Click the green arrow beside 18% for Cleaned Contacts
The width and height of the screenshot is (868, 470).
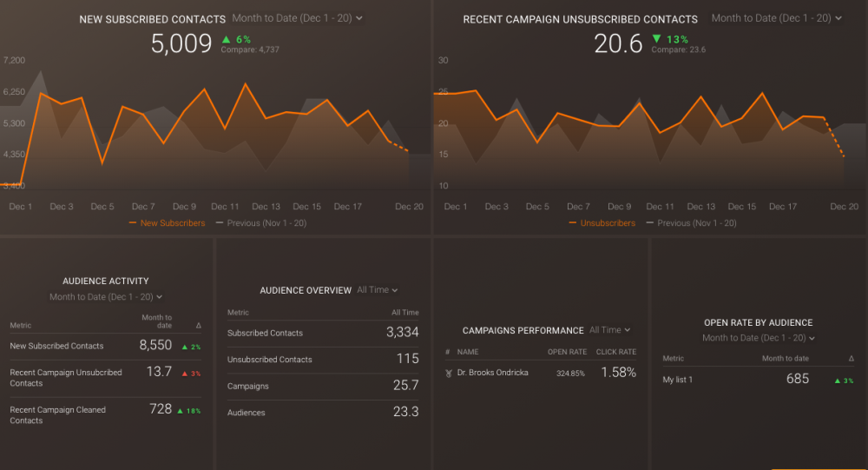[x=180, y=410]
